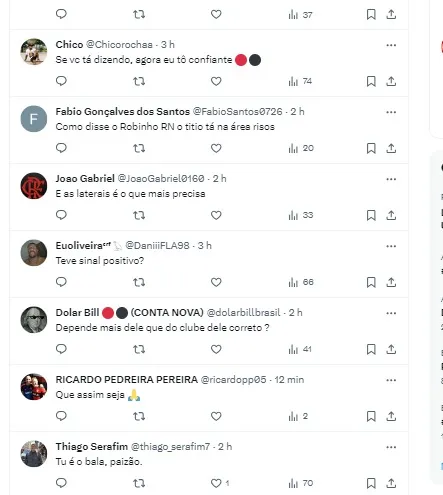Image resolution: width=443 pixels, height=495 pixels.
Task: Open @dolarbillbrasil profile handle
Action: (x=244, y=312)
